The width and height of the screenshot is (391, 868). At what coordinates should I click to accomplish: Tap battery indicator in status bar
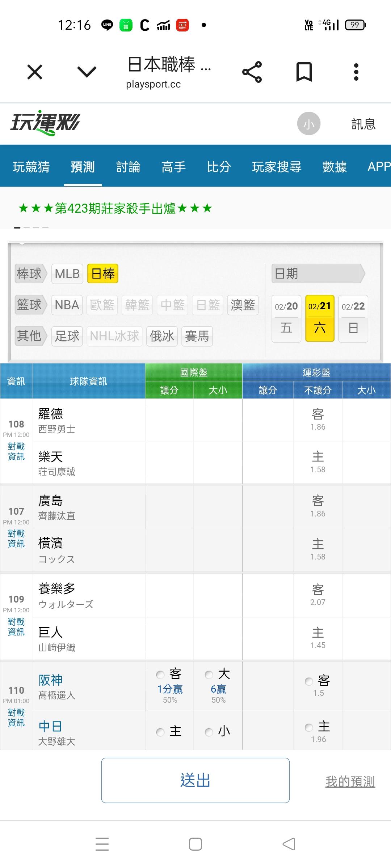click(356, 25)
